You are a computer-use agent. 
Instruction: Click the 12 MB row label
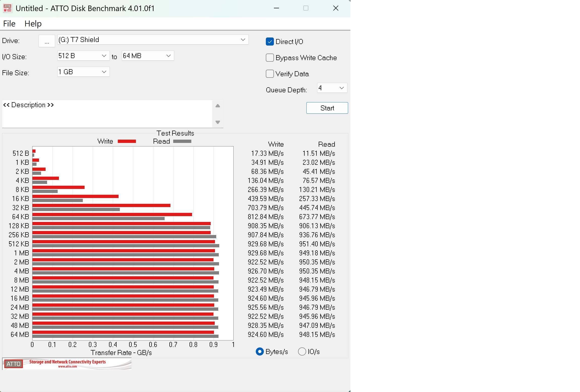[x=20, y=289]
